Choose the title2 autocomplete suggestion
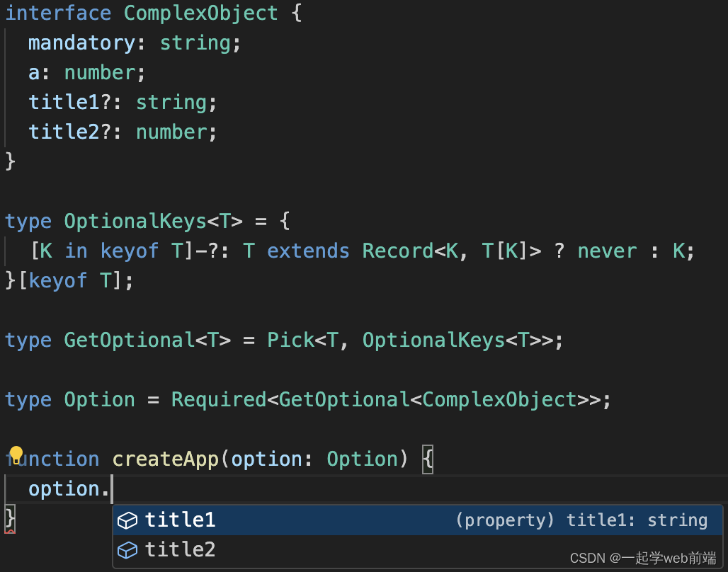This screenshot has height=572, width=728. (417, 550)
